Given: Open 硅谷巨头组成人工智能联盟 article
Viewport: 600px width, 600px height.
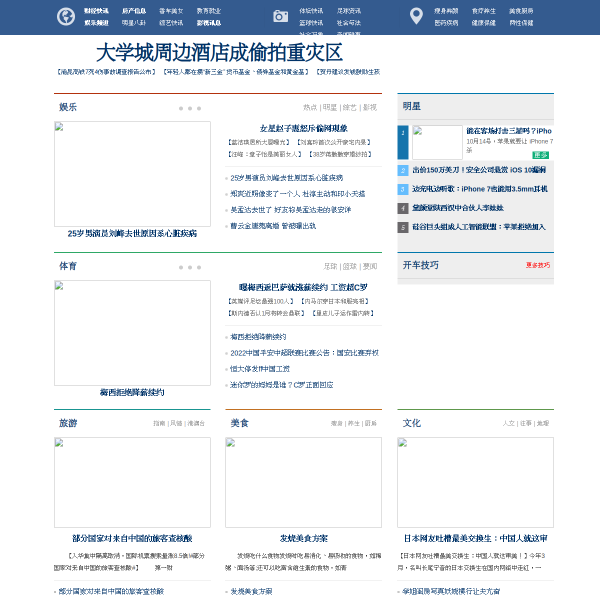Looking at the screenshot, I should point(479,227).
